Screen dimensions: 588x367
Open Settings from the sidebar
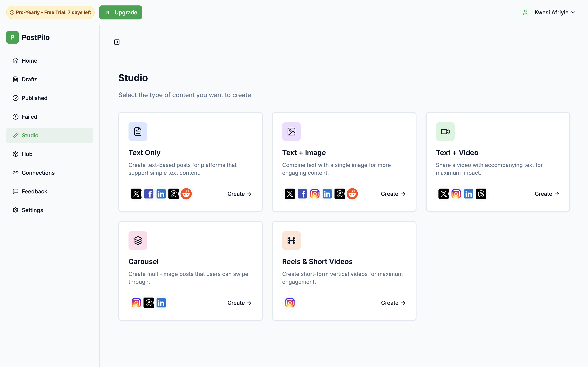pos(32,210)
